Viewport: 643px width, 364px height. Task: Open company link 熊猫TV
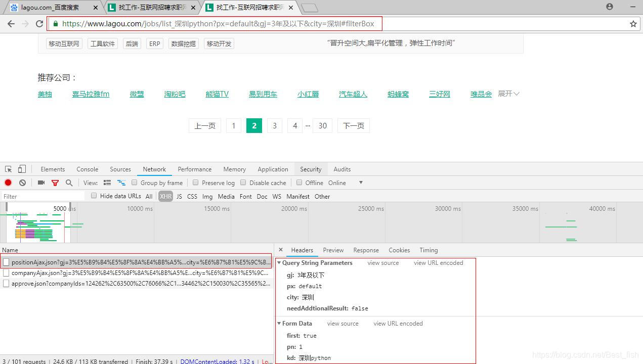point(217,94)
